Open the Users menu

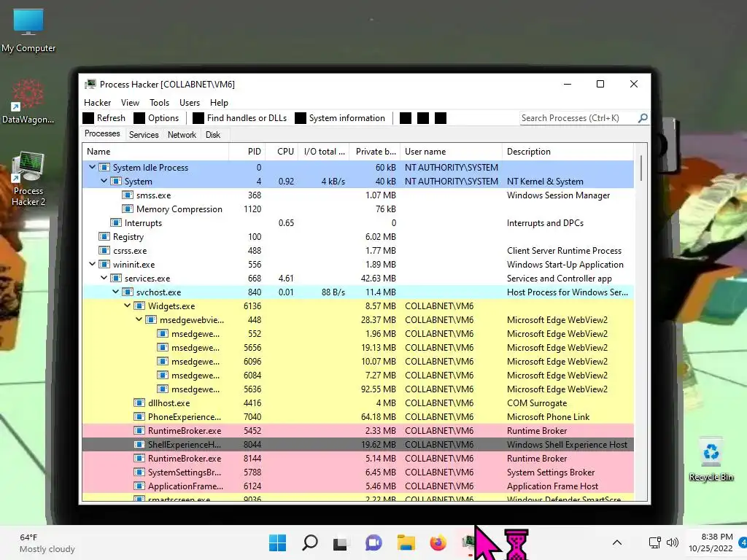(190, 102)
